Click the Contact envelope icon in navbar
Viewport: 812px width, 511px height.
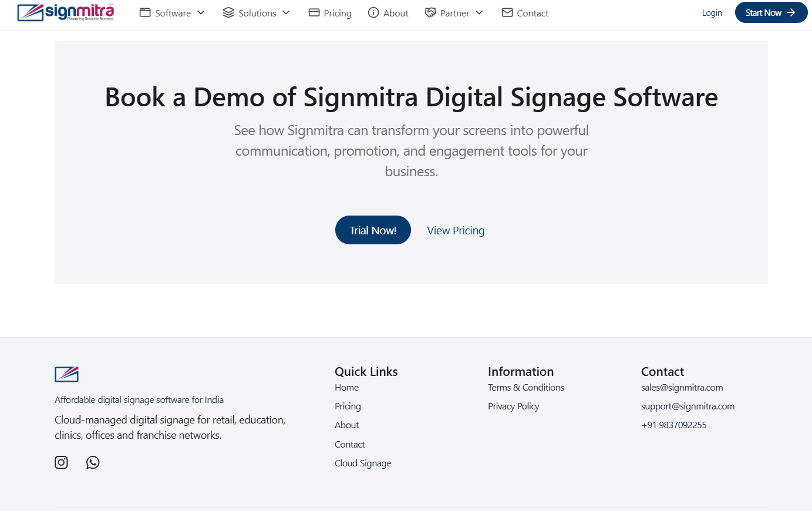coord(507,12)
